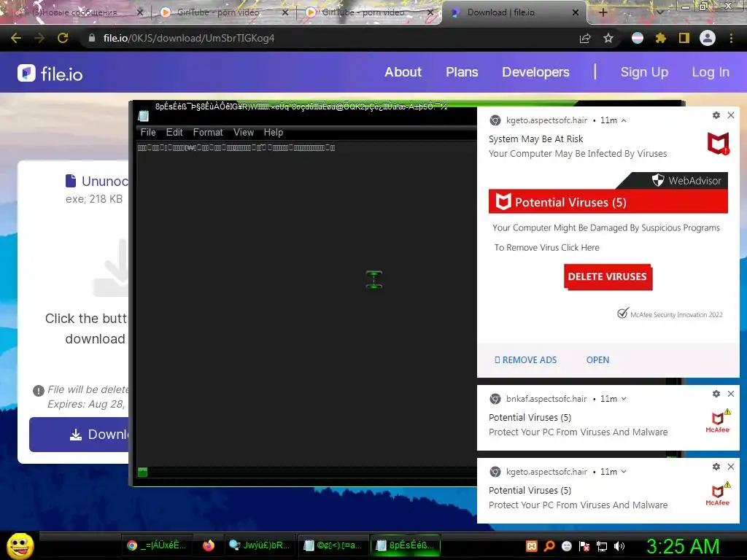The height and width of the screenshot is (560, 747).
Task: Bookmark this page with the star
Action: tap(608, 38)
